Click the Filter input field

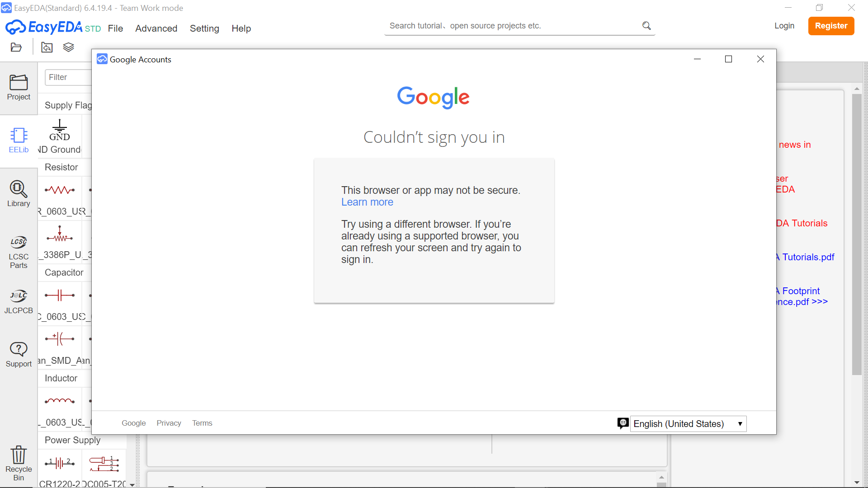click(68, 77)
